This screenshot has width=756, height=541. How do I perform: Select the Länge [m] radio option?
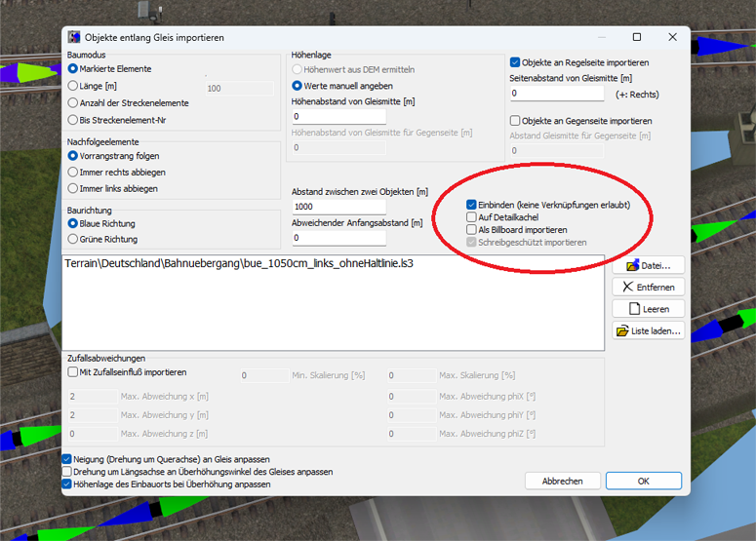coord(73,86)
